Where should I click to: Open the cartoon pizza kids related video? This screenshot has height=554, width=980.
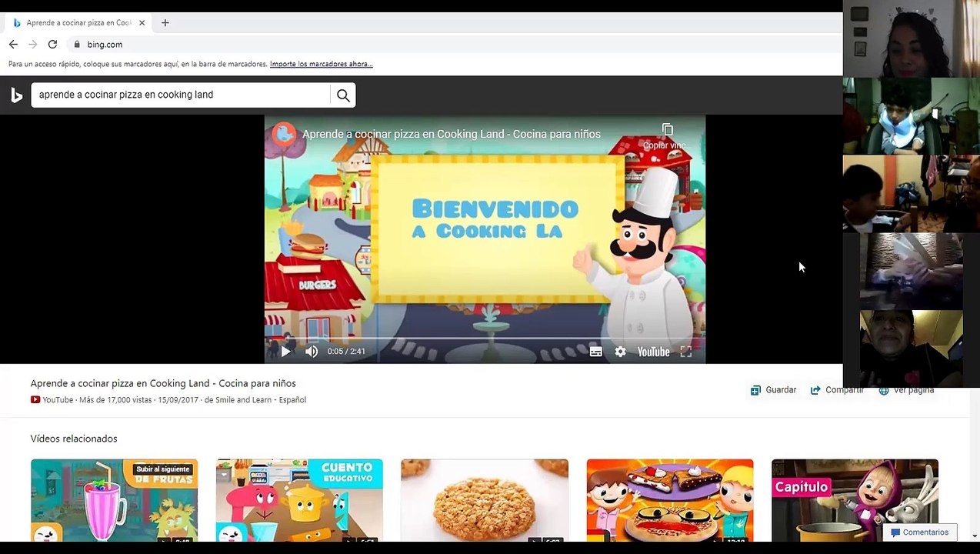pos(670,501)
